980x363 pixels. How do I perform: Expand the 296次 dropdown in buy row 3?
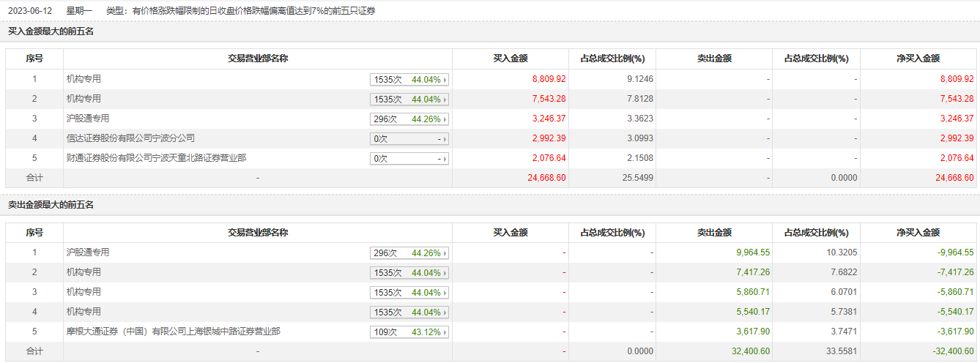tap(409, 119)
